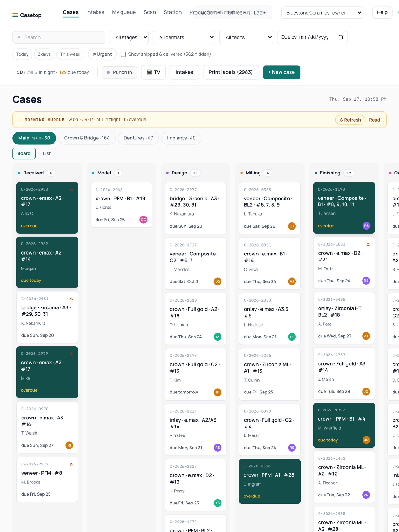The height and width of the screenshot is (532, 399).
Task: Click AJ avatar on case C-2026-0851
Action: [x=292, y=281]
